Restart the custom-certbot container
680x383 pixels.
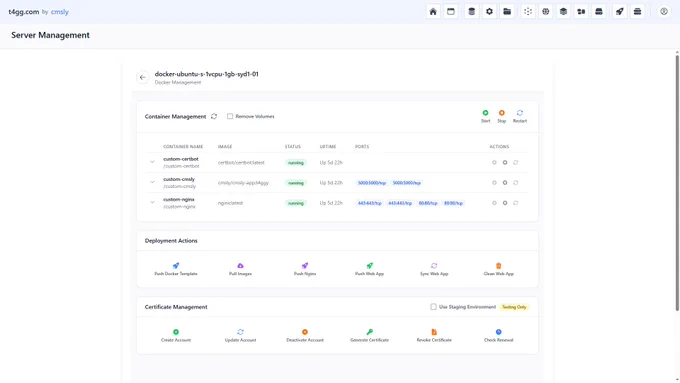[516, 163]
